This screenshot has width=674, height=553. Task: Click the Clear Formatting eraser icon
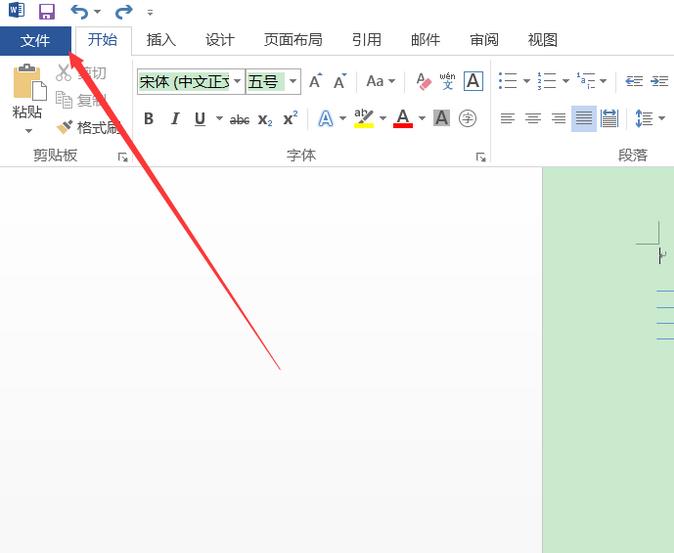(422, 81)
